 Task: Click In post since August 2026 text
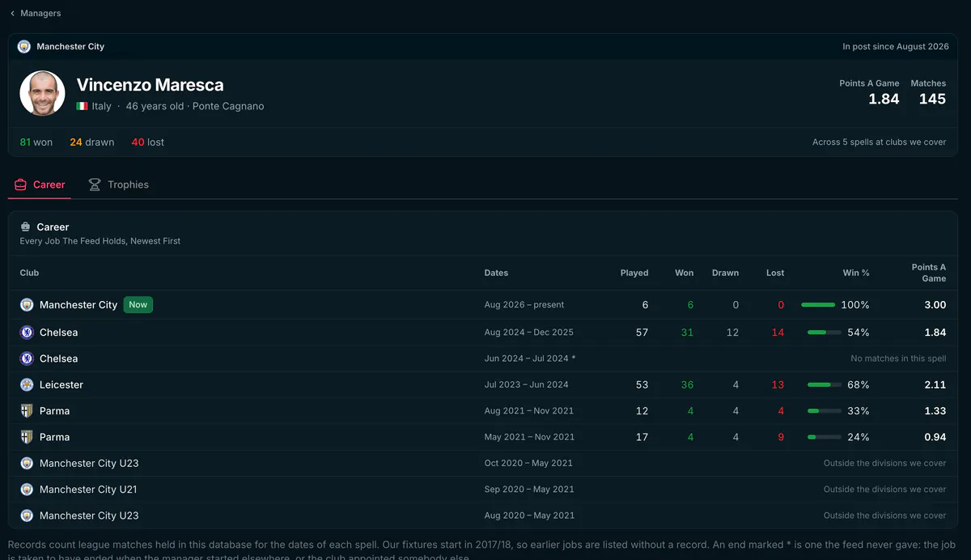896,46
